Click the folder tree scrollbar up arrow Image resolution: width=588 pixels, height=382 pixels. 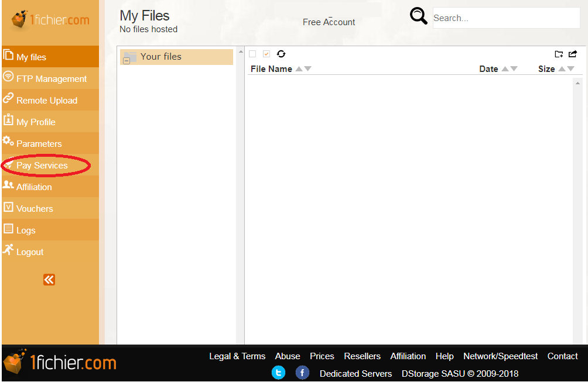[x=241, y=51]
